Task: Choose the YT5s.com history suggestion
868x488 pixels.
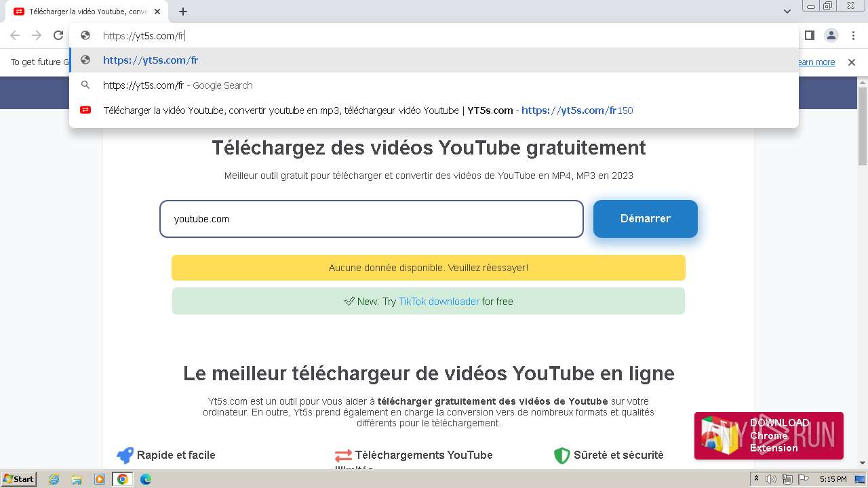Action: (434, 110)
